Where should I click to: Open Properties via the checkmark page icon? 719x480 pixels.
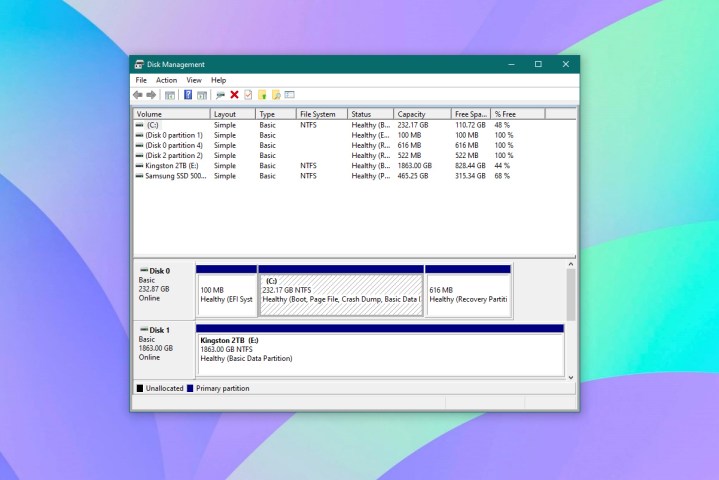click(x=248, y=94)
